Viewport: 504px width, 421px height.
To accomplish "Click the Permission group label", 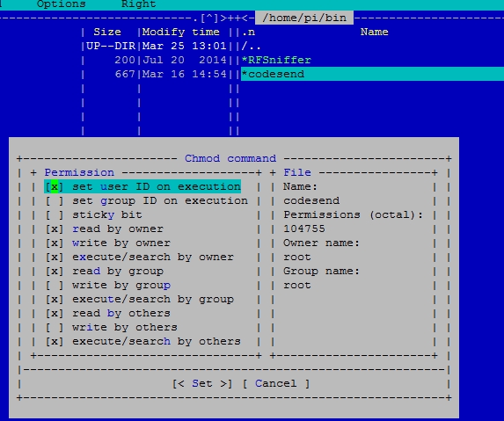I will (x=79, y=172).
